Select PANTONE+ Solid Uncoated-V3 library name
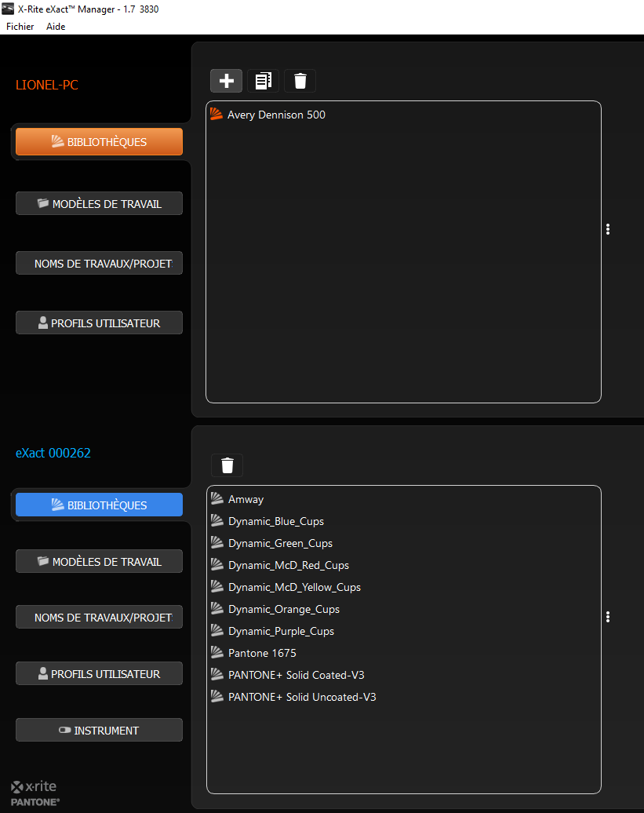 [302, 697]
